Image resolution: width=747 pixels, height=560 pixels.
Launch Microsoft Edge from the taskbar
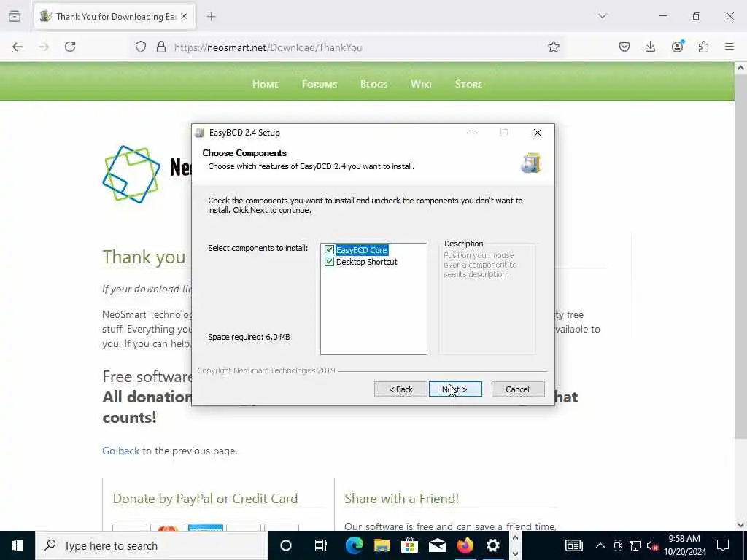click(x=354, y=545)
